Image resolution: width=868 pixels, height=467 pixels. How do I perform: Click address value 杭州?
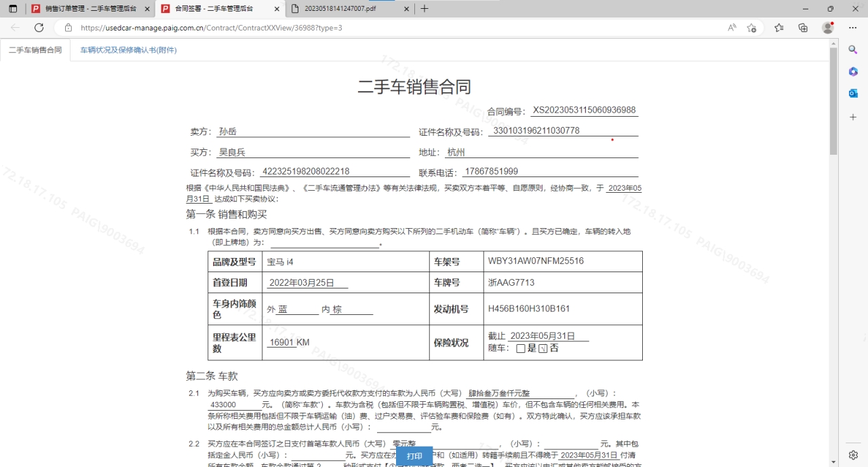point(456,153)
